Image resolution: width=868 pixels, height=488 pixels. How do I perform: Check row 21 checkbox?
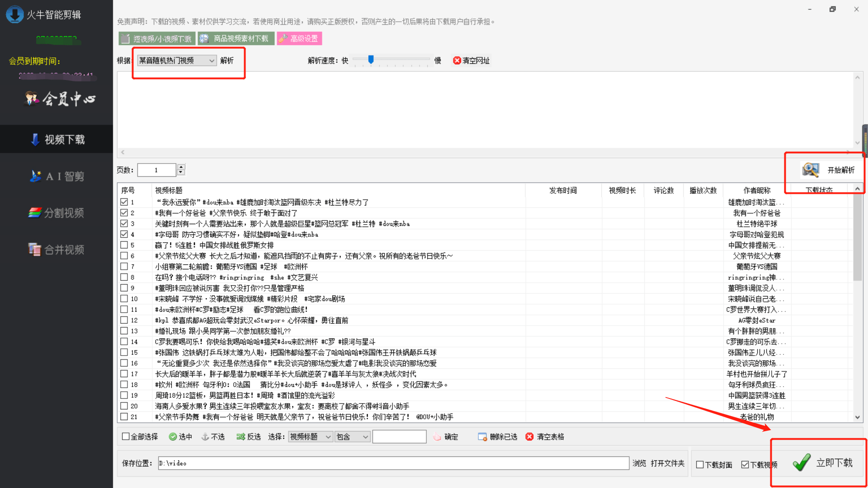[124, 417]
